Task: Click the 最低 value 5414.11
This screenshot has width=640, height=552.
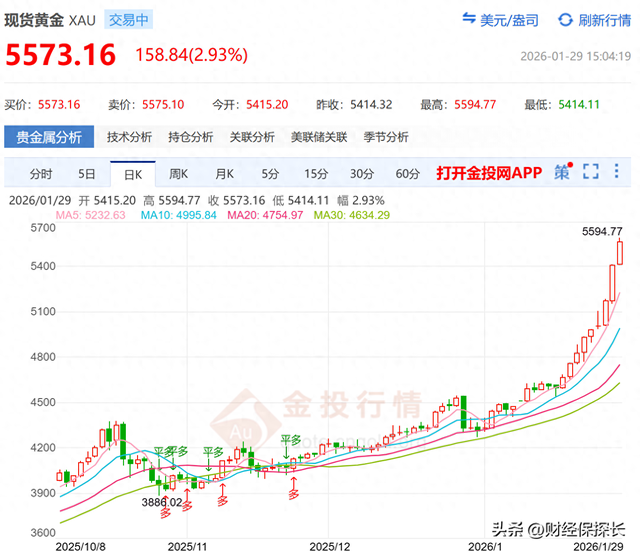Action: (x=579, y=105)
